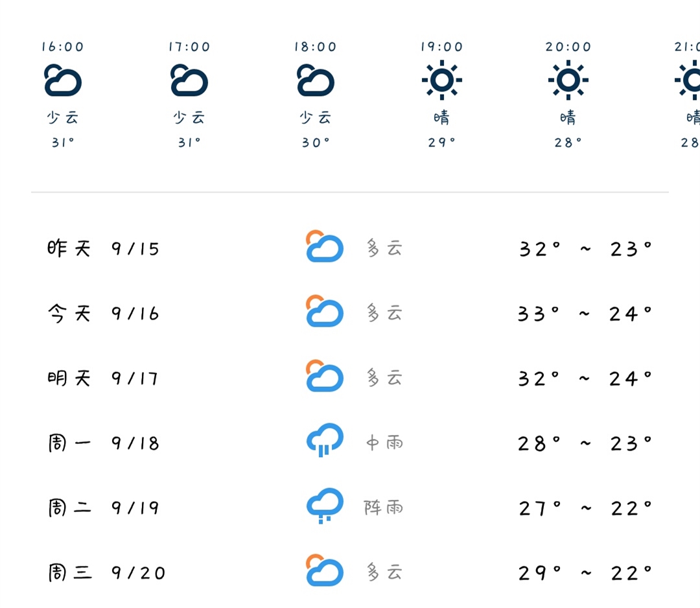Tap the 多云 icon for 周三 9/20
Screen dimensions: 700x608
click(324, 572)
